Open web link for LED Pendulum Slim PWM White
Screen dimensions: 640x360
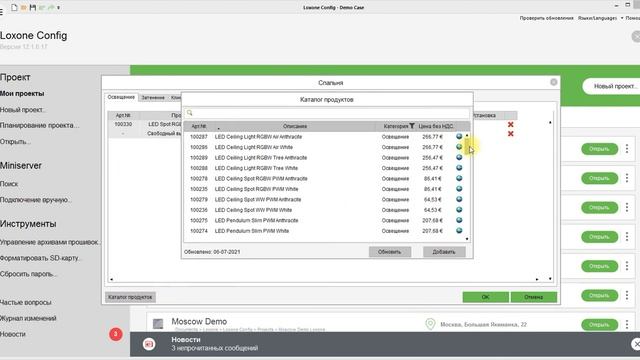[x=459, y=231]
